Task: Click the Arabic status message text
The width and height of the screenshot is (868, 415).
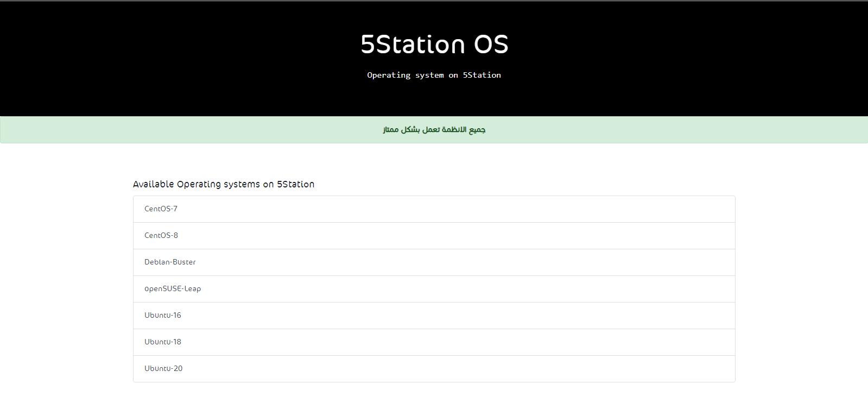Action: click(x=434, y=130)
